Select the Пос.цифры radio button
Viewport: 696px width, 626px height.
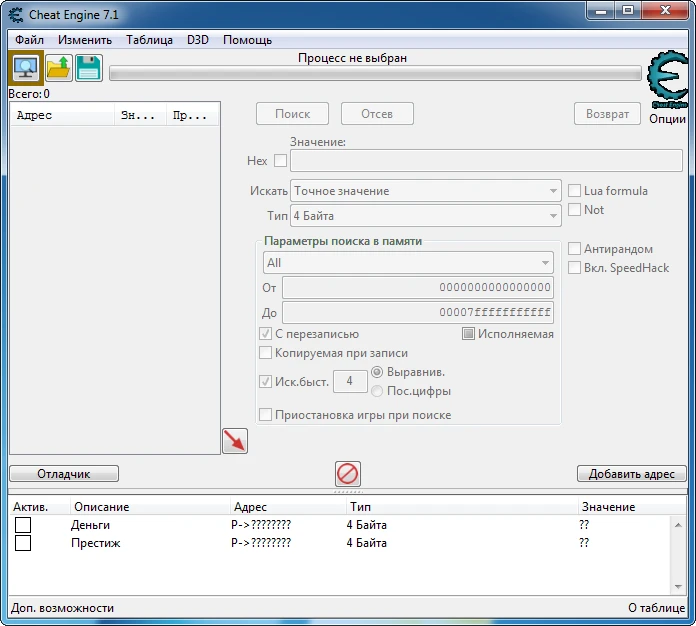point(377,391)
